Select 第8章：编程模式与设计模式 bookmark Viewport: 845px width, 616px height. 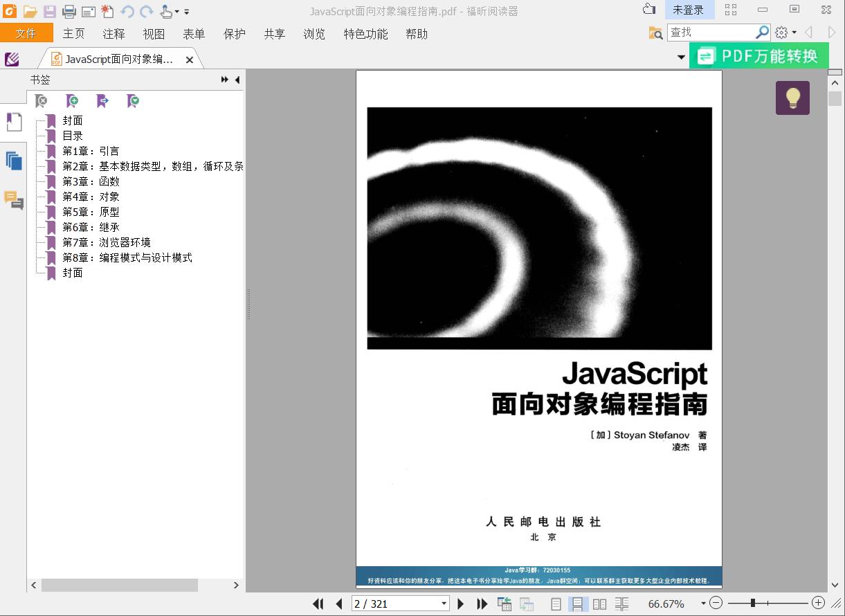click(x=127, y=257)
